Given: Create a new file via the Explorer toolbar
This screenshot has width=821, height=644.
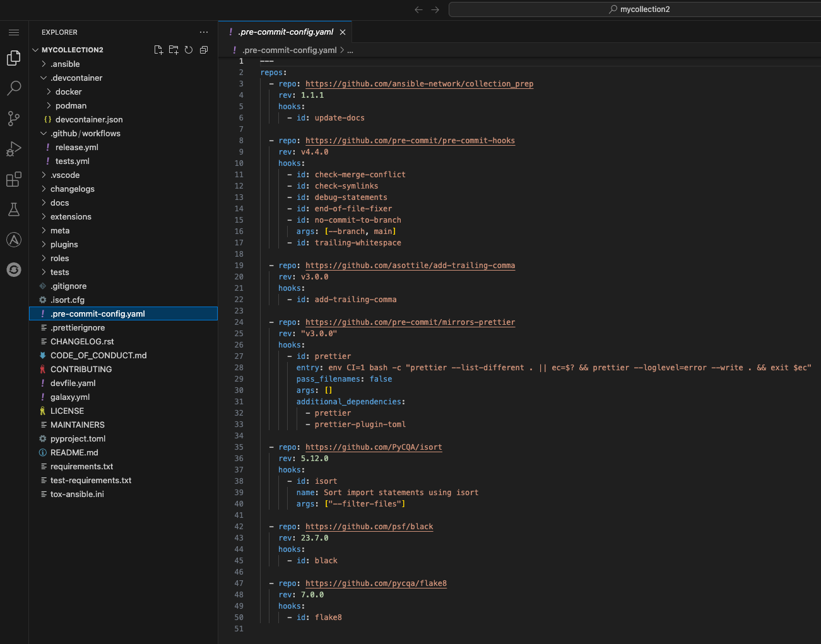Looking at the screenshot, I should [x=158, y=49].
